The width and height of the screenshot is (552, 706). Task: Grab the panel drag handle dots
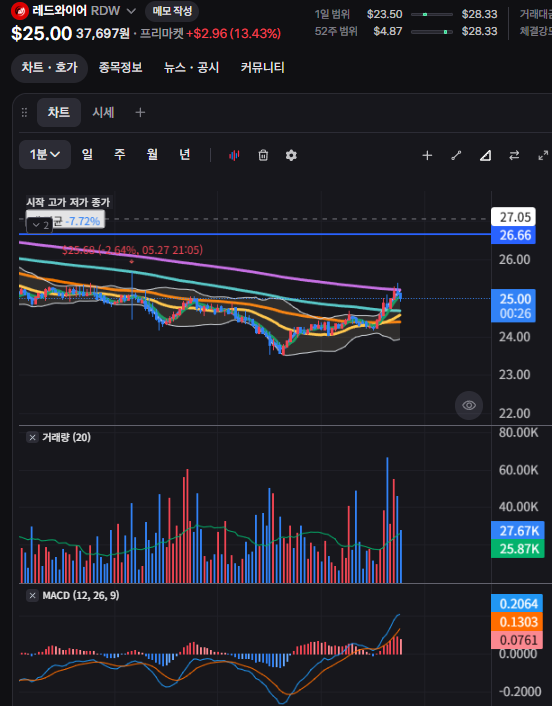click(x=24, y=113)
